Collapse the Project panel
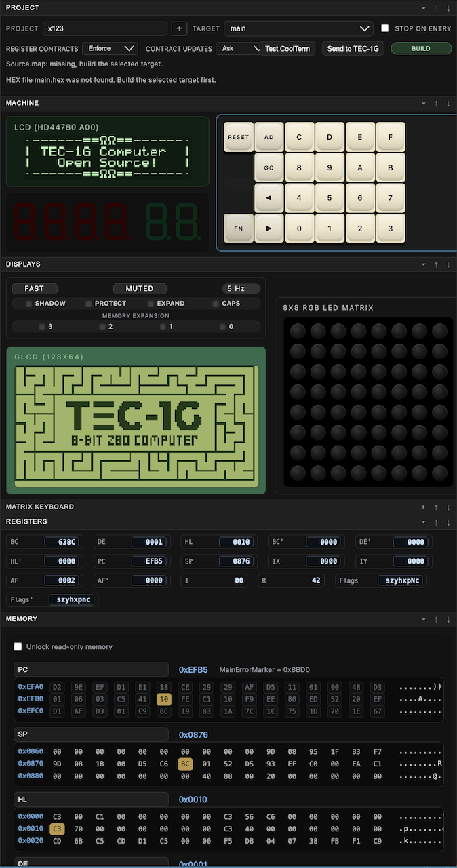 pyautogui.click(x=424, y=7)
